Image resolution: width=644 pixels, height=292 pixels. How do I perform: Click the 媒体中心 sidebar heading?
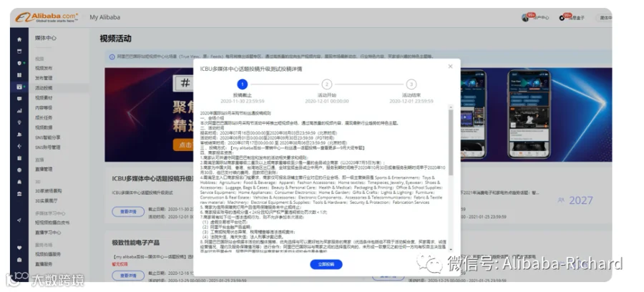(46, 38)
